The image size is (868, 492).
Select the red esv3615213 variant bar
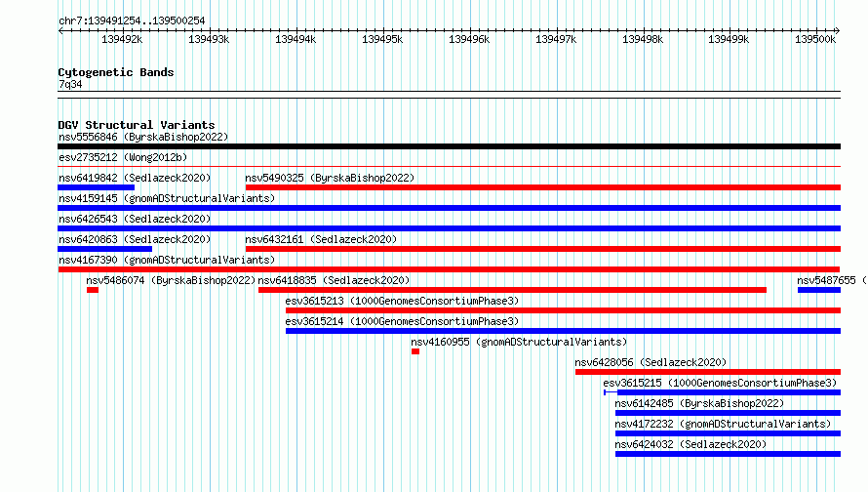[563, 310]
